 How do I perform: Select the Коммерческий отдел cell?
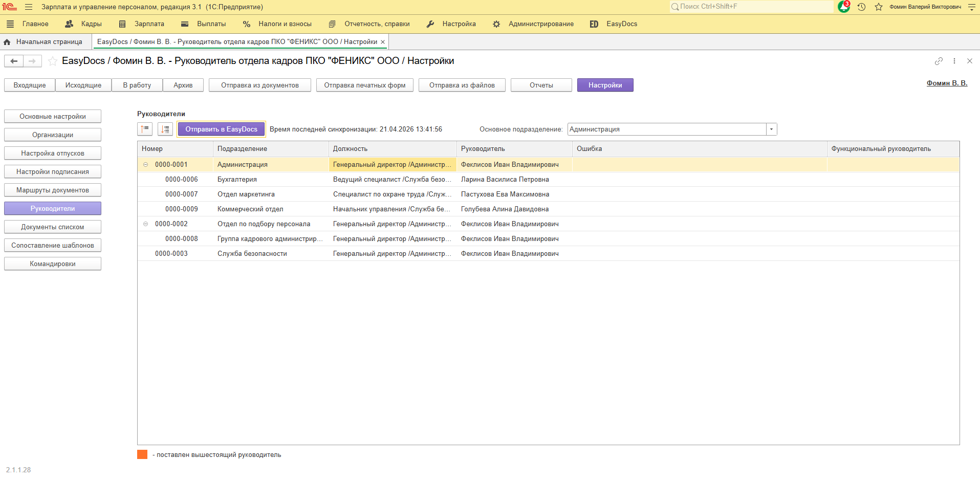271,209
